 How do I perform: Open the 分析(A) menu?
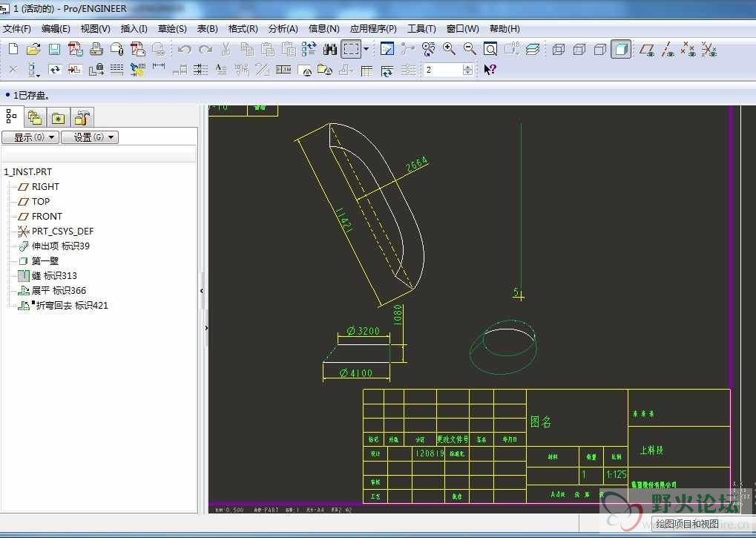pos(283,29)
